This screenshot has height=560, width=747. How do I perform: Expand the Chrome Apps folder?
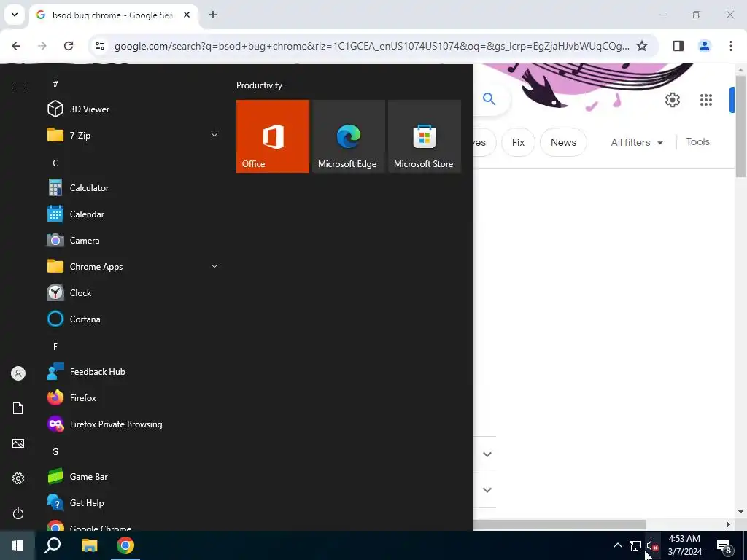(133, 267)
